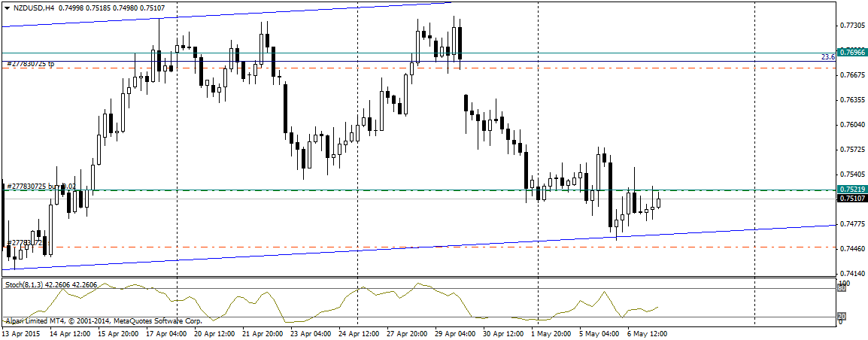Image resolution: width=868 pixels, height=340 pixels.
Task: Click the #277830725 buy 0.02 order label
Action: tap(40, 187)
